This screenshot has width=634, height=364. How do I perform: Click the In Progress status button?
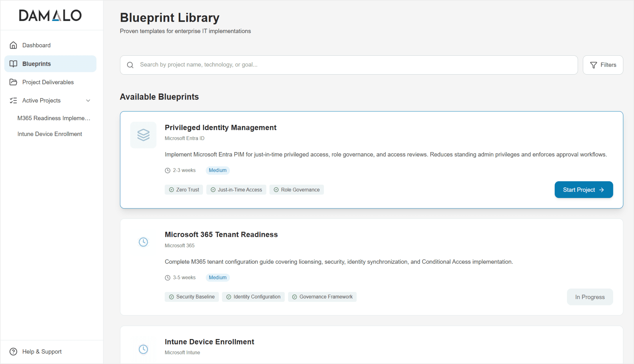(x=590, y=297)
